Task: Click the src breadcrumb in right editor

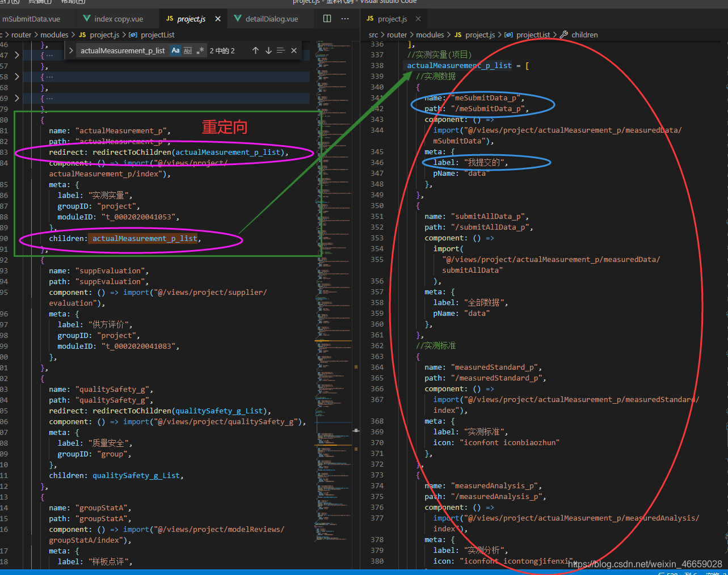Action: (x=373, y=35)
